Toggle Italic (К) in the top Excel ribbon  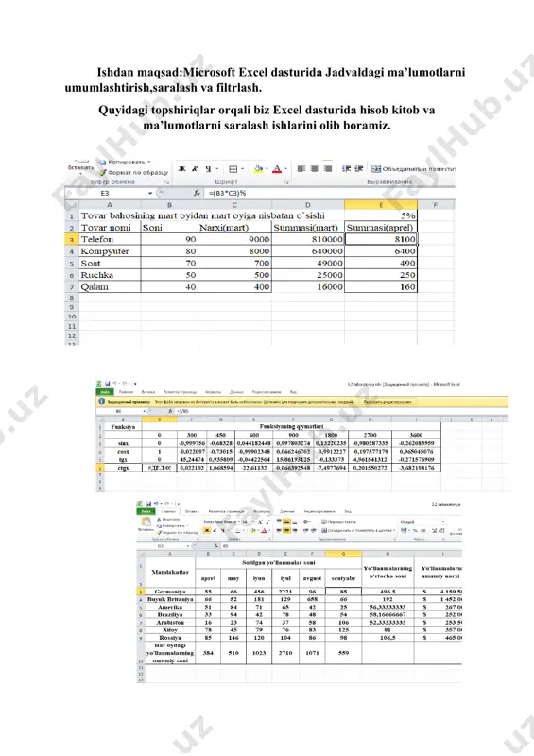(195, 169)
